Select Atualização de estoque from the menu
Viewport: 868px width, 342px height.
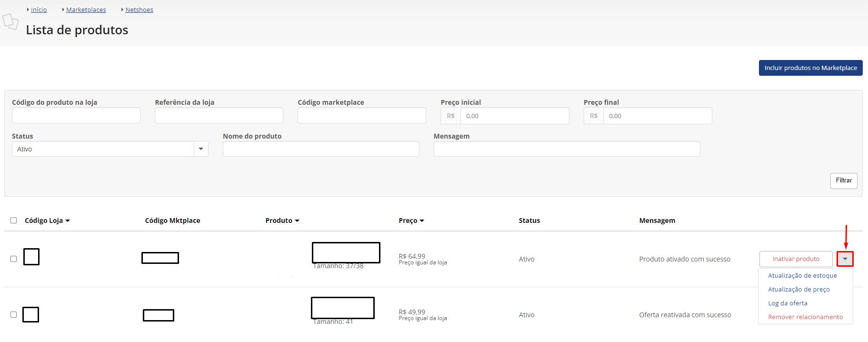tap(802, 276)
